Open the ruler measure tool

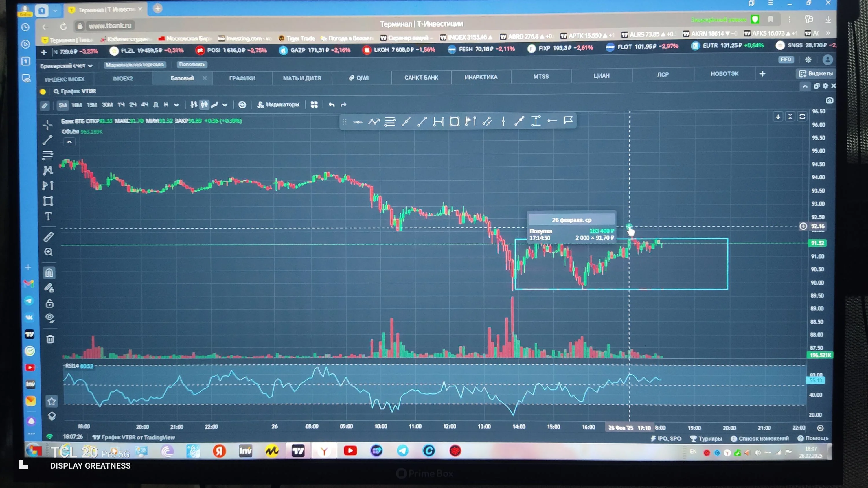[x=49, y=237]
